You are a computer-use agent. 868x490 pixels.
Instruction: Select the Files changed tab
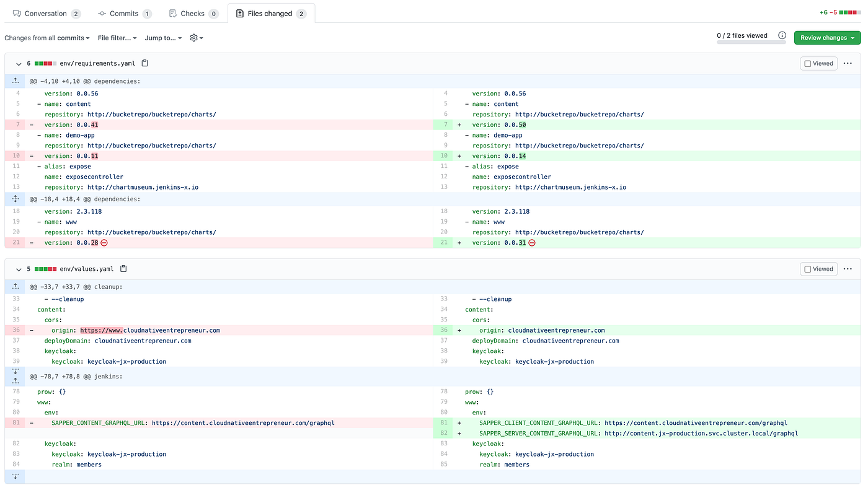pos(271,14)
